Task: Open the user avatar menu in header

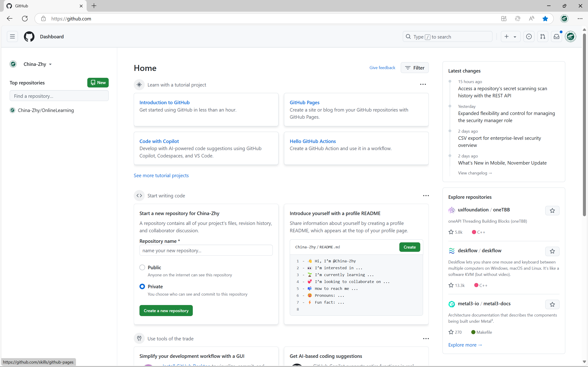Action: (571, 37)
